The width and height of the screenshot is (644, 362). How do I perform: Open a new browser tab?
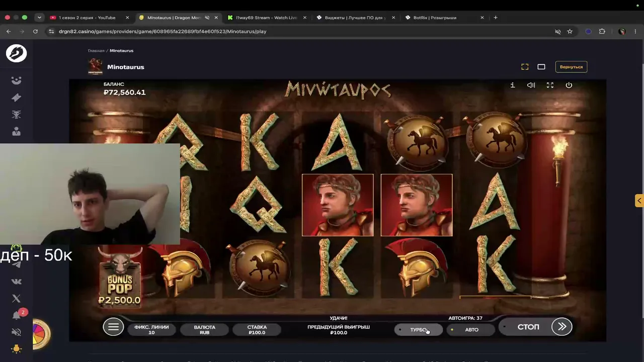point(496,18)
